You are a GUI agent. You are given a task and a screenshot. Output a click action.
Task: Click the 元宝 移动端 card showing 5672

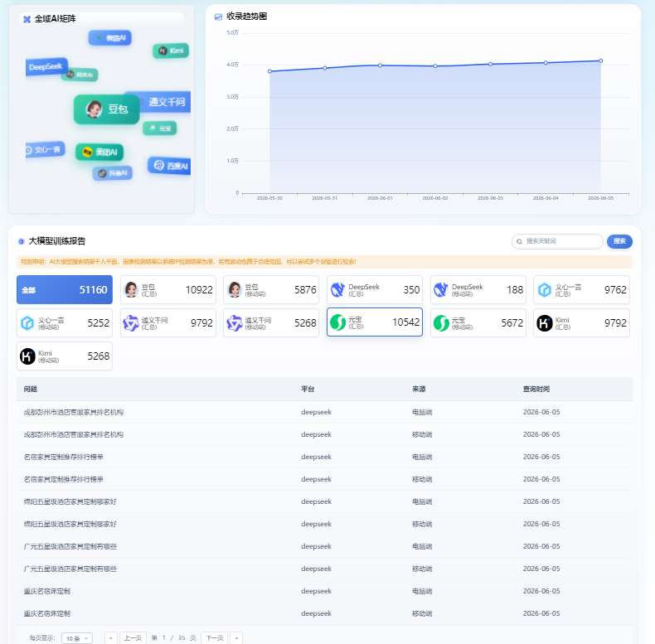click(x=478, y=323)
